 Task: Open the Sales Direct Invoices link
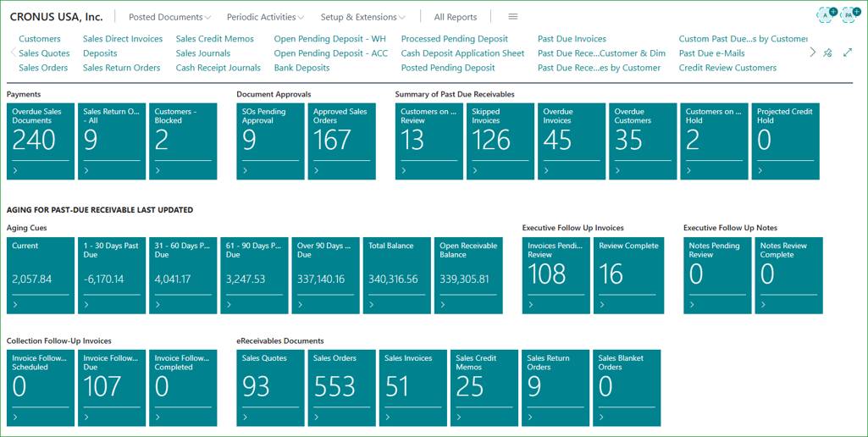pos(123,39)
